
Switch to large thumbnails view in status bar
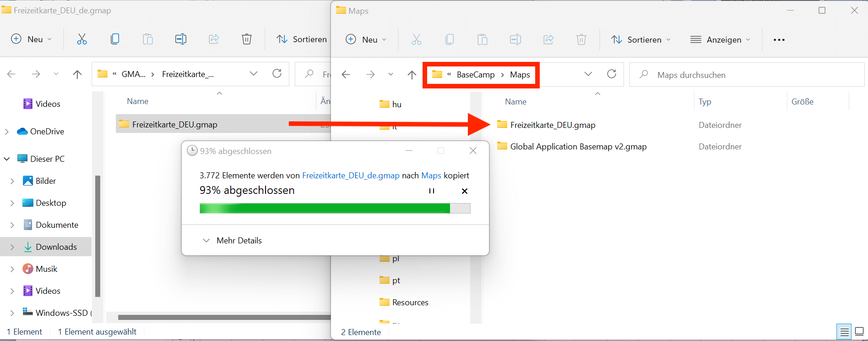(859, 332)
